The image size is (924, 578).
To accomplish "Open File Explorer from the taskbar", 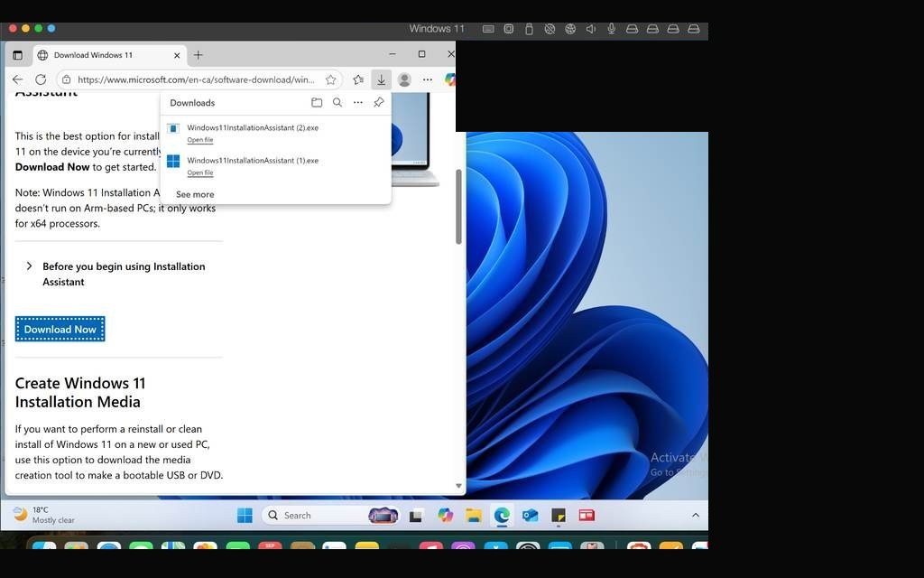I will coord(473,516).
